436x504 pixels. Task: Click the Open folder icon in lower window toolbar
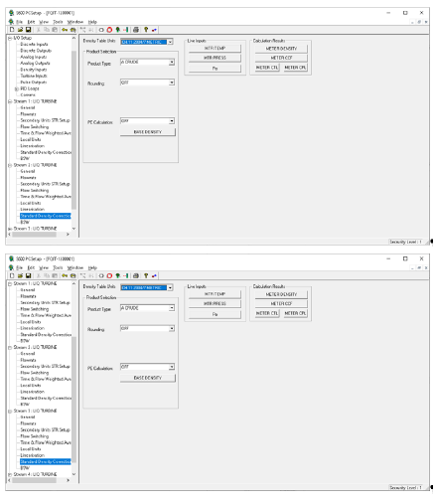(x=20, y=275)
